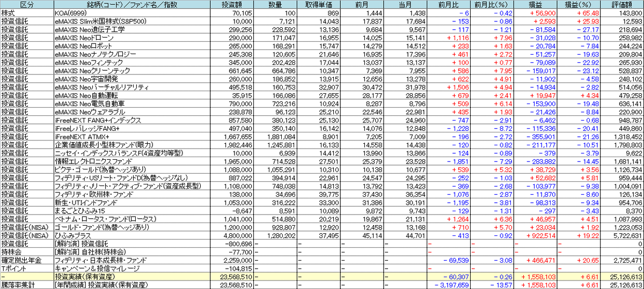
Task: Select the + 1,506 month change cell
Action: [x=449, y=87]
